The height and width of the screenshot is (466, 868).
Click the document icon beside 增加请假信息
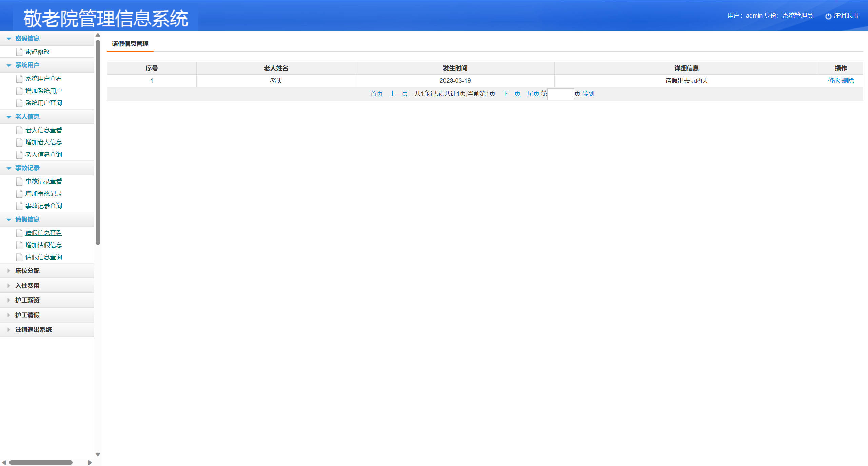[19, 245]
